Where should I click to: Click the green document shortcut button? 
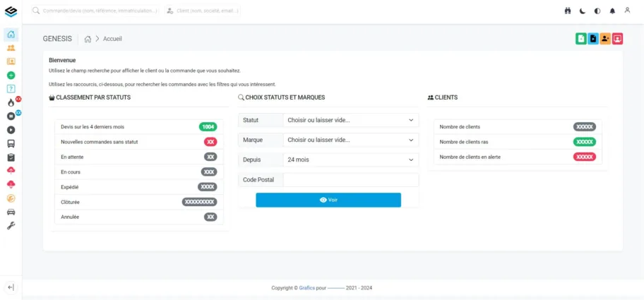[x=581, y=39]
